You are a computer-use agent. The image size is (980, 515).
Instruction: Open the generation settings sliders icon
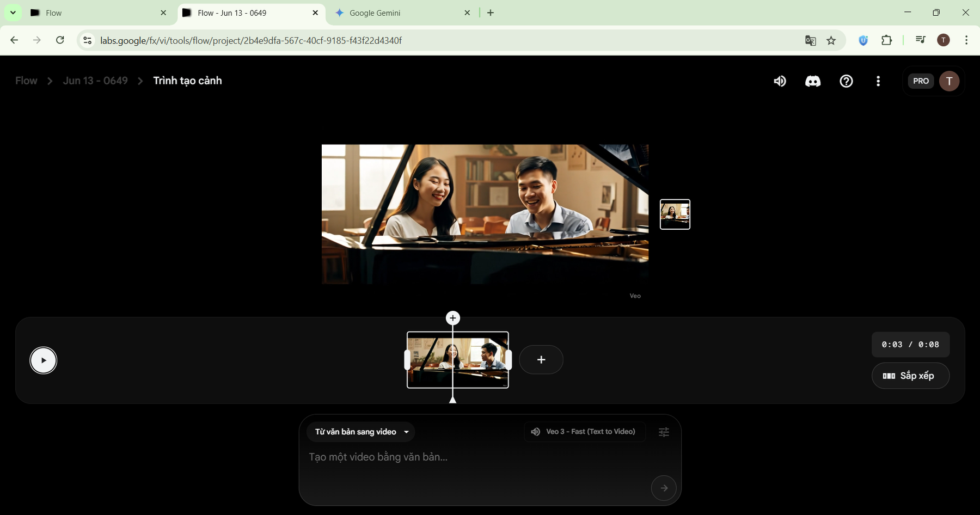coord(664,432)
